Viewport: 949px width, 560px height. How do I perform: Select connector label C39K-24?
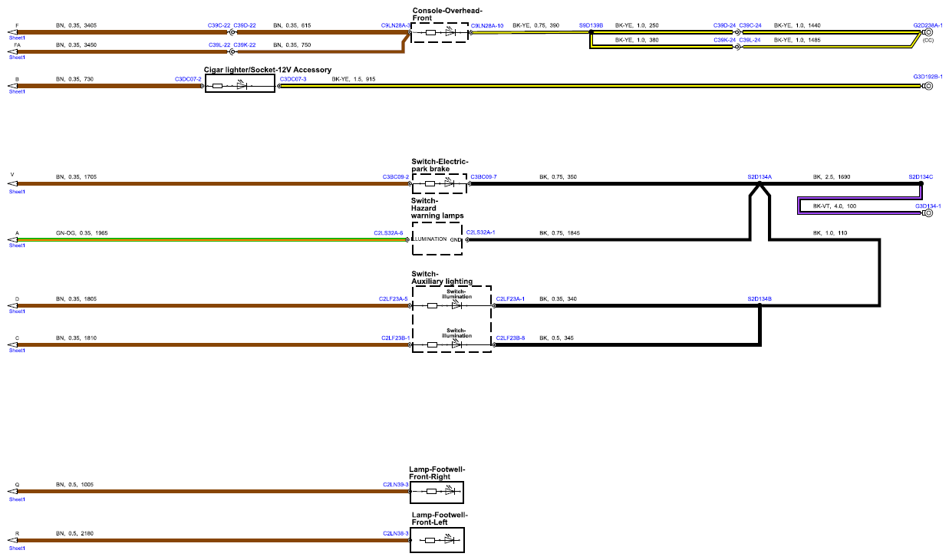pos(726,40)
